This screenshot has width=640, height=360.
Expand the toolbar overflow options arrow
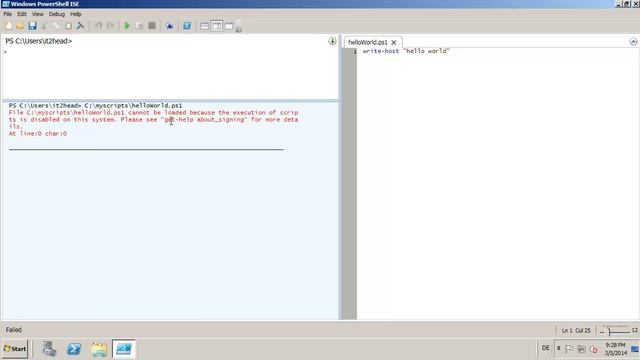click(239, 29)
